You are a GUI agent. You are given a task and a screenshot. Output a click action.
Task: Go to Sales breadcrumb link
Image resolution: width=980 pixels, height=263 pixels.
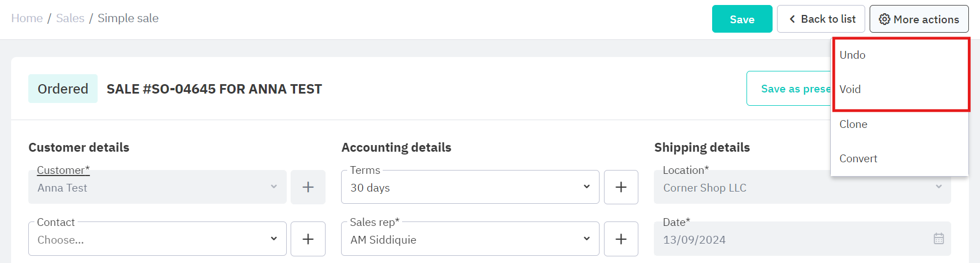click(x=70, y=18)
